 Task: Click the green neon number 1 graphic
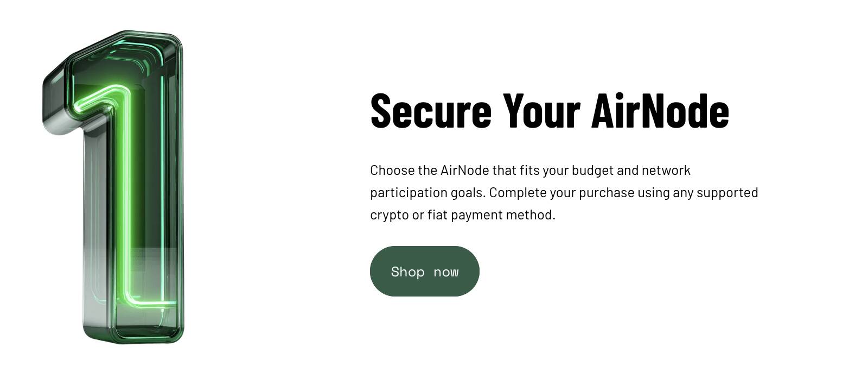pyautogui.click(x=113, y=187)
